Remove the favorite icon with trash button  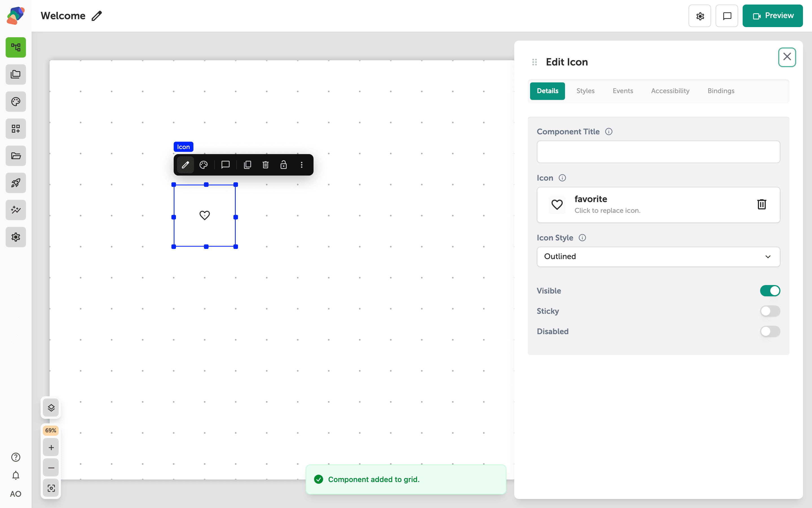pyautogui.click(x=762, y=204)
